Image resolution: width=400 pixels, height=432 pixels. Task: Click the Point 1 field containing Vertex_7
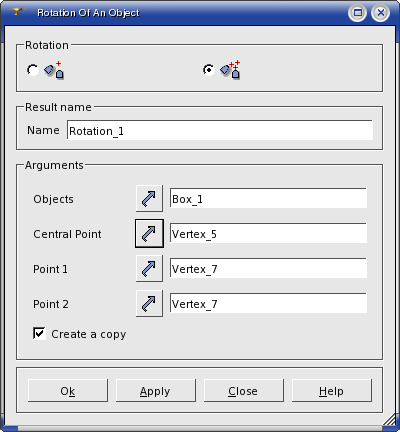268,268
